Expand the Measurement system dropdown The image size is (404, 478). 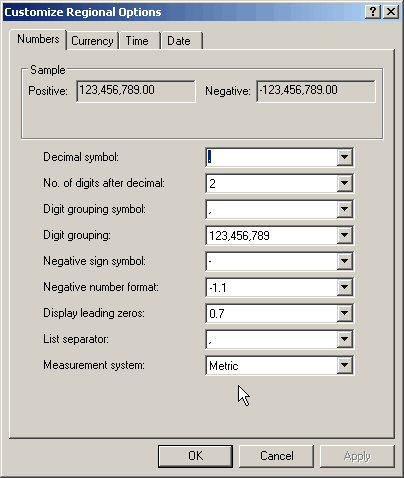[344, 365]
